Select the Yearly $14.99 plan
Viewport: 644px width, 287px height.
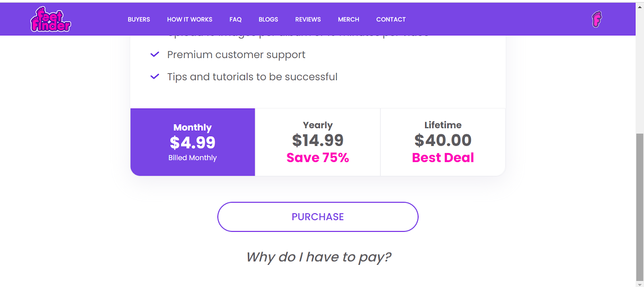(318, 142)
